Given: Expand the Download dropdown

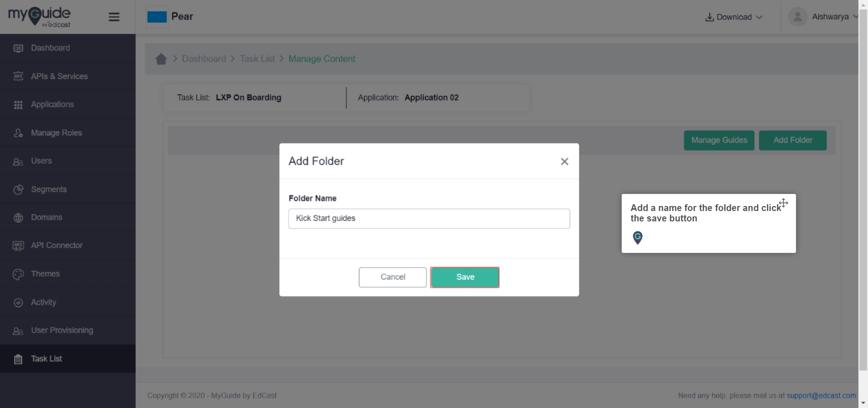Looking at the screenshot, I should (x=734, y=17).
